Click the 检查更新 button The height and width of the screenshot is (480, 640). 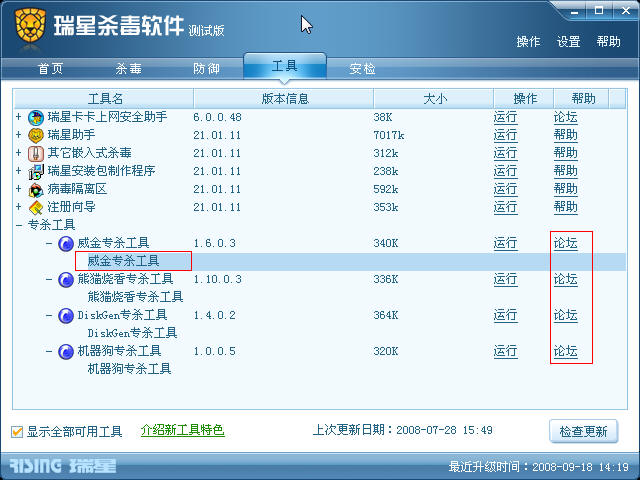click(x=583, y=431)
